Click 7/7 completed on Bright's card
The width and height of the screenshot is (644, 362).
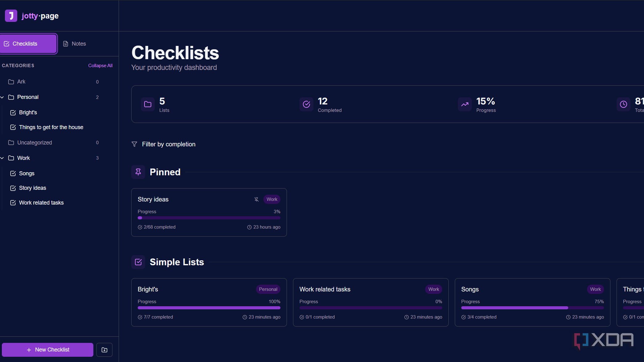155,317
